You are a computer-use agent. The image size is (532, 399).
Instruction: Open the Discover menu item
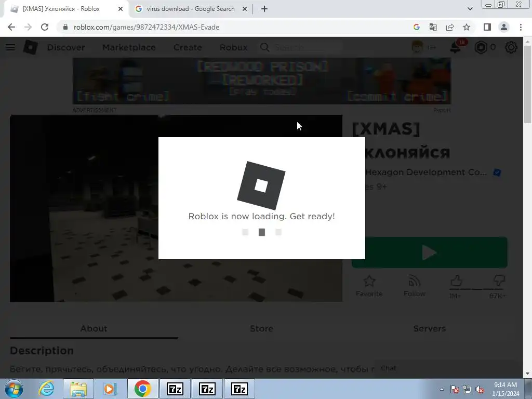click(x=66, y=47)
